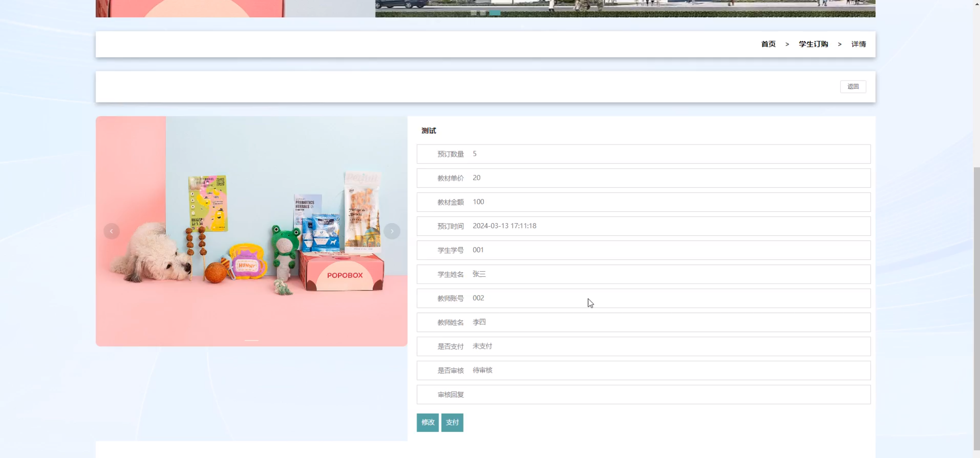Screen dimensions: 980x458
Task: Select the 学生姓名 value 张三
Action: tap(479, 274)
